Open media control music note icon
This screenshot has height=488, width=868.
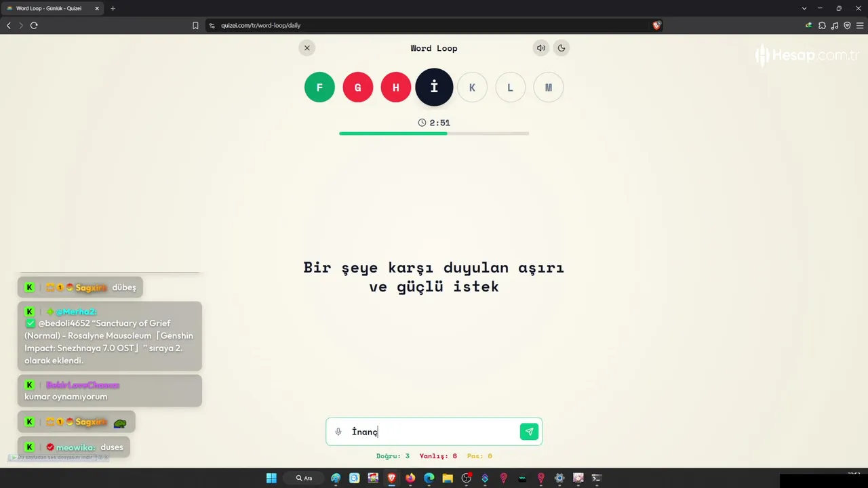click(835, 25)
